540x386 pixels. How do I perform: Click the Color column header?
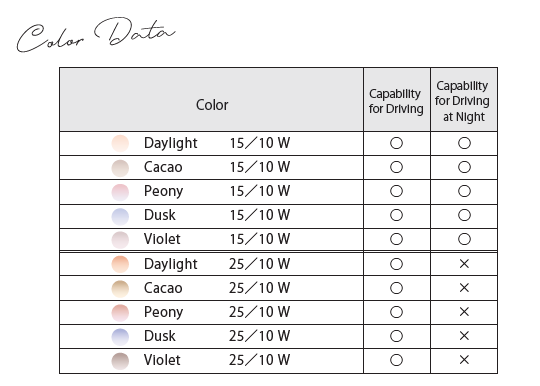pos(212,105)
